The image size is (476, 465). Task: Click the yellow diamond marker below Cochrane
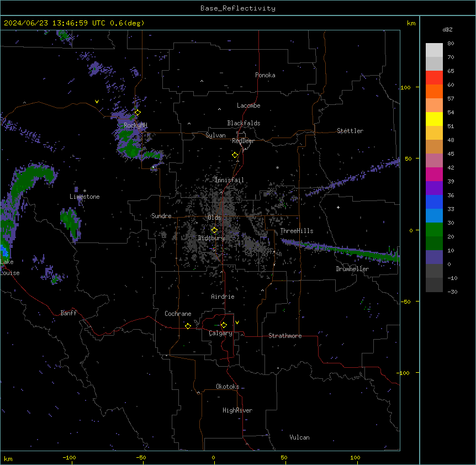tap(188, 326)
